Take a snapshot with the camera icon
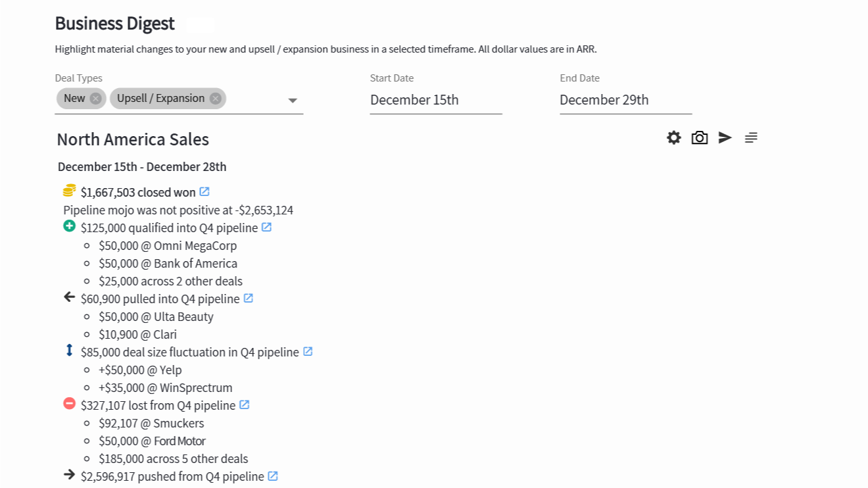Image resolution: width=868 pixels, height=488 pixels. tap(700, 137)
